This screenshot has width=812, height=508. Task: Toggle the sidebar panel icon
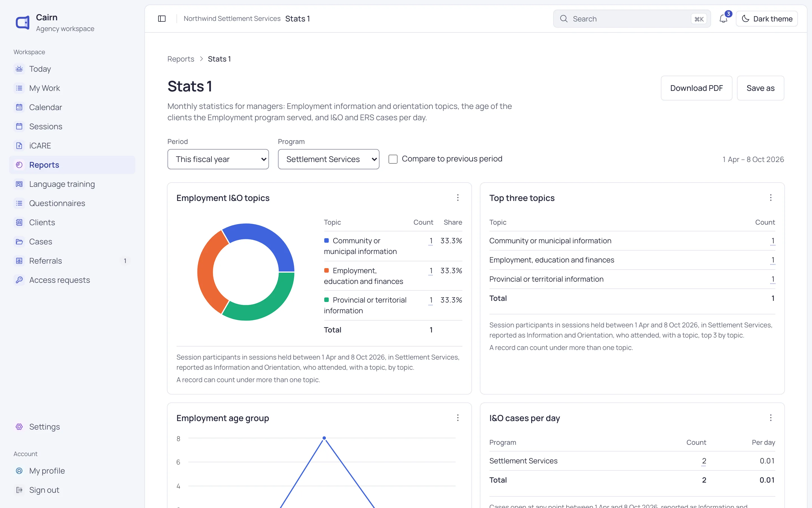tap(162, 19)
